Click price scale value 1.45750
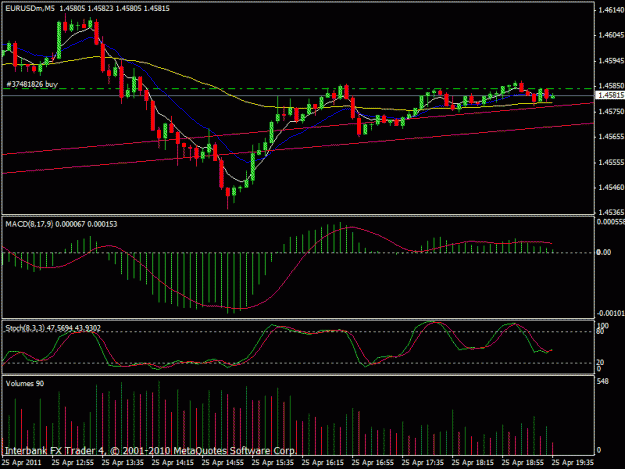625x469 pixels. tap(611, 111)
